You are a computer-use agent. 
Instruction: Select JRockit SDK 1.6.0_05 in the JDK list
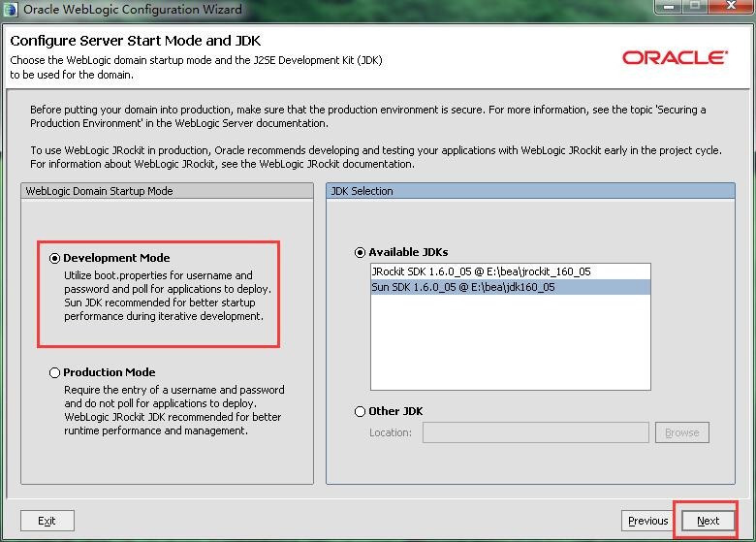[x=510, y=271]
